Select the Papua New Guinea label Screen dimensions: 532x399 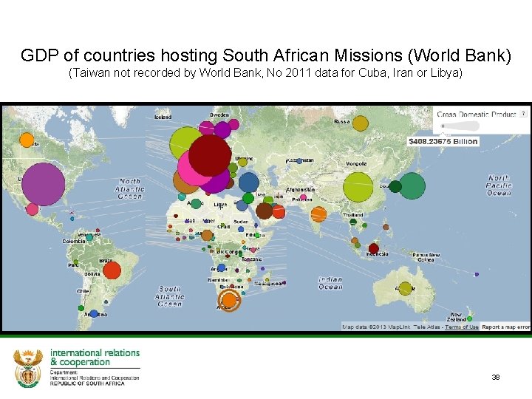(426, 257)
